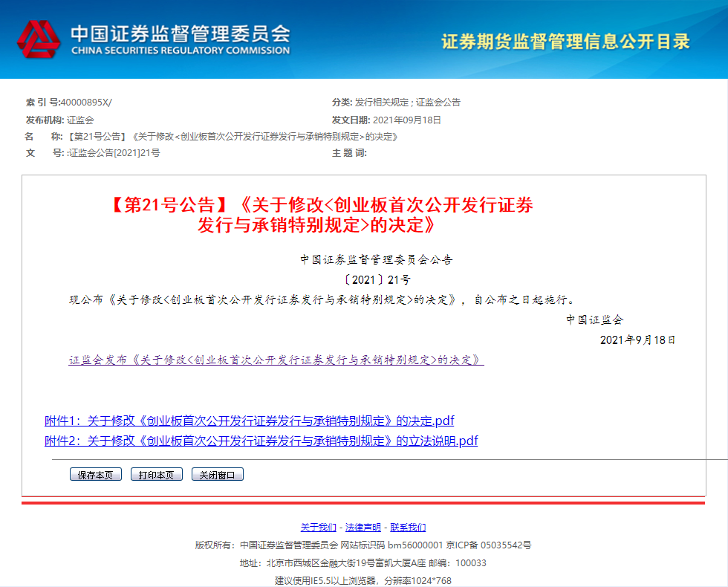Click the 主题词 label
The height and width of the screenshot is (587, 728).
point(349,153)
